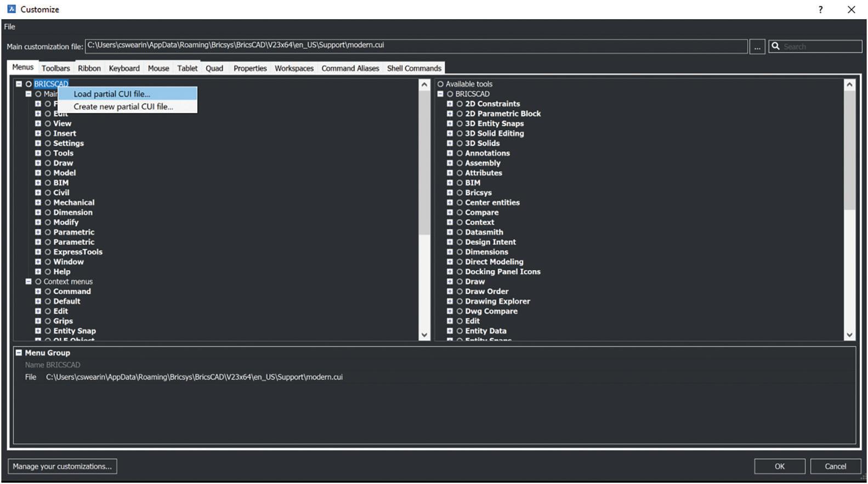Image resolution: width=868 pixels, height=484 pixels.
Task: Show the Properties tab
Action: point(250,69)
